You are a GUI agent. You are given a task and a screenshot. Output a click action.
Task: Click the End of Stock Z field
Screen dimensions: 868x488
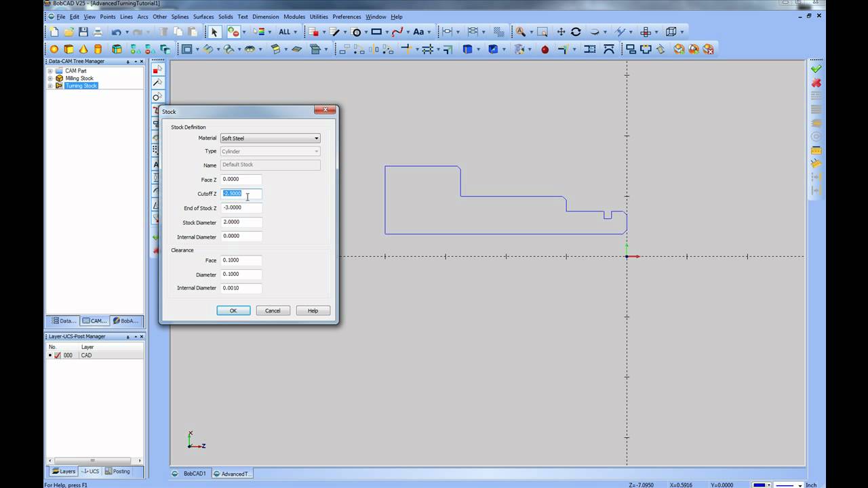click(x=241, y=208)
